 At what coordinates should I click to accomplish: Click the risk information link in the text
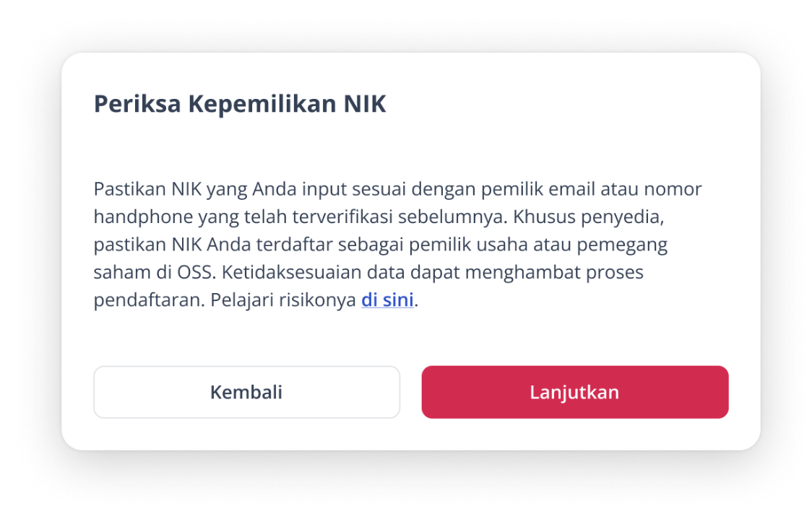387,300
